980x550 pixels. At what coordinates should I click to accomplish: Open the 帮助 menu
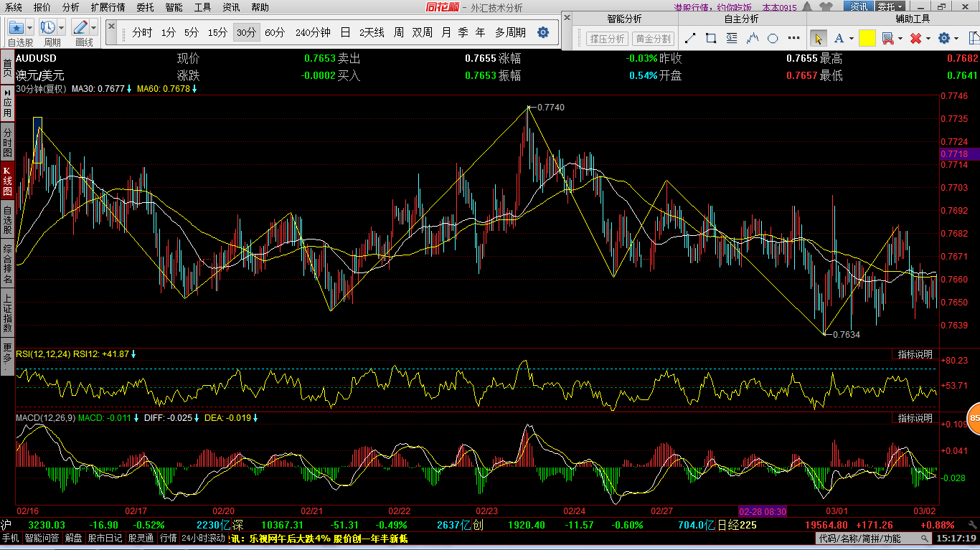tap(260, 7)
